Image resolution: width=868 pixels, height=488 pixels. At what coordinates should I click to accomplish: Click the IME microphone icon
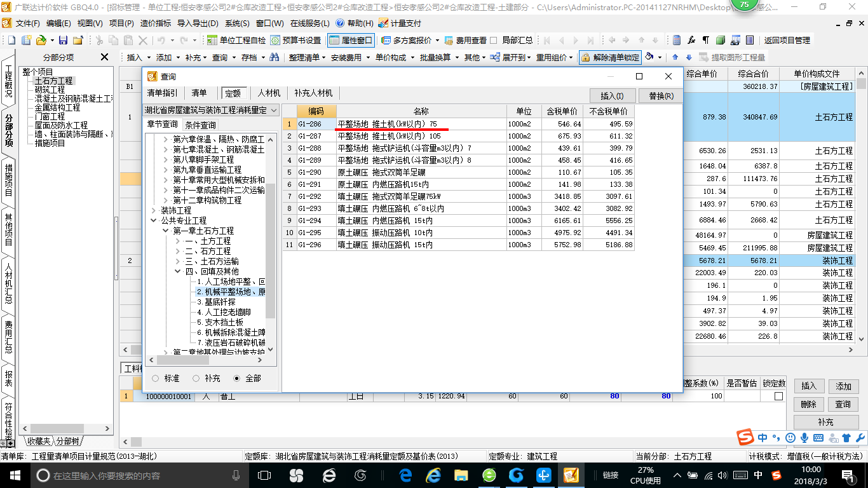click(804, 438)
